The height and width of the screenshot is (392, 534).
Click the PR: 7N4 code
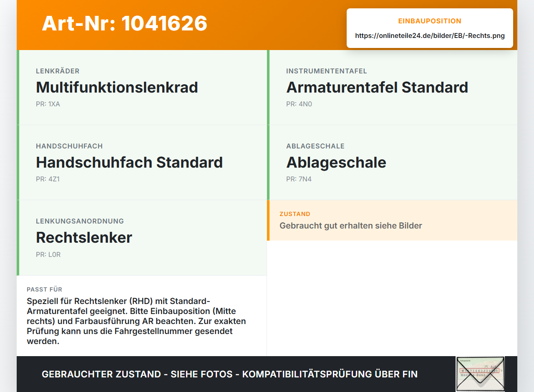click(x=299, y=179)
